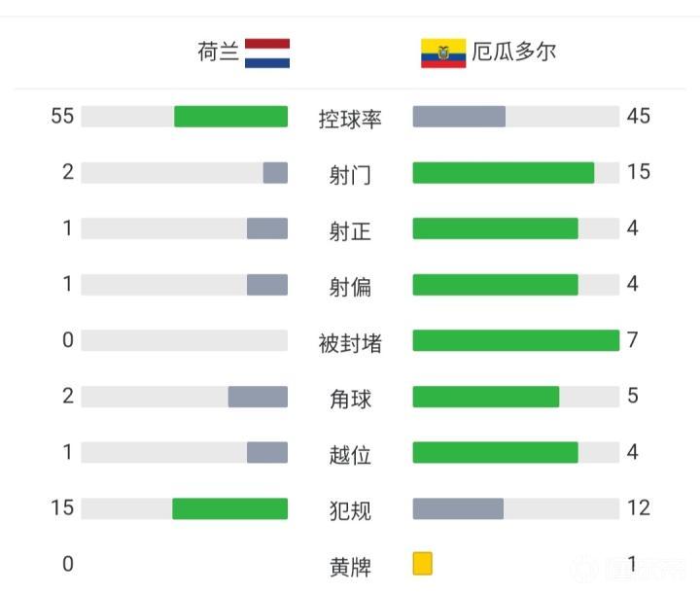This screenshot has width=700, height=593.
Task: Select the 厄瓜多尔 team name
Action: [x=514, y=52]
